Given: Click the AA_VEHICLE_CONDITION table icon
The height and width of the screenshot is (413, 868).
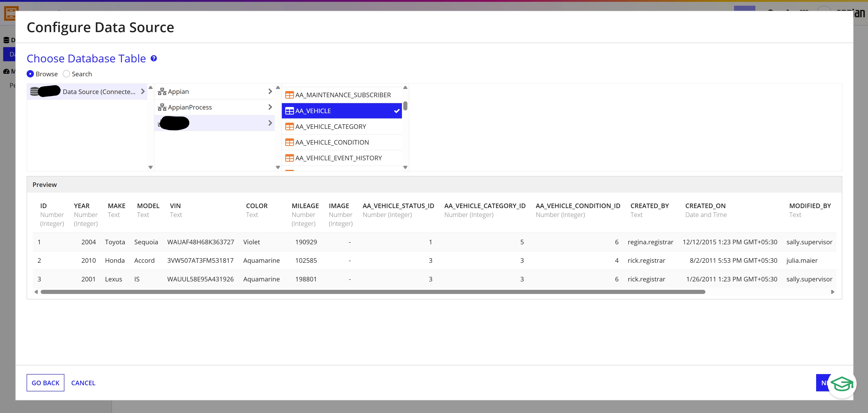Looking at the screenshot, I should (289, 142).
